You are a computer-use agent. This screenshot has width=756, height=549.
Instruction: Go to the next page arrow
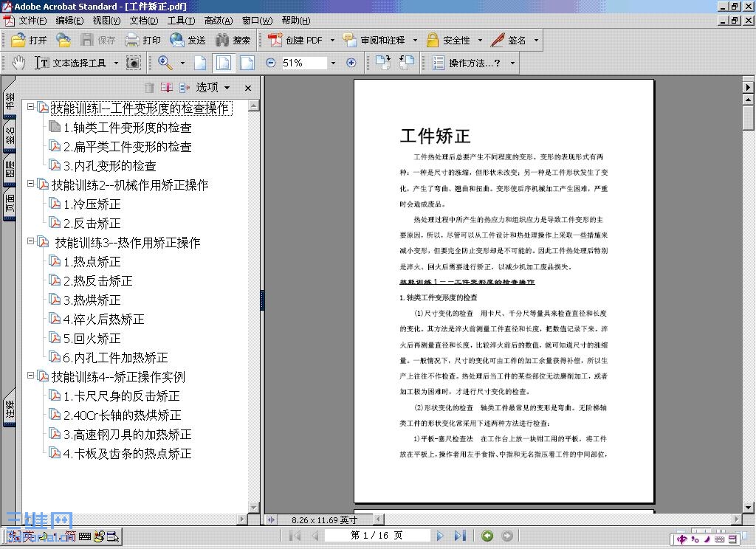[440, 536]
